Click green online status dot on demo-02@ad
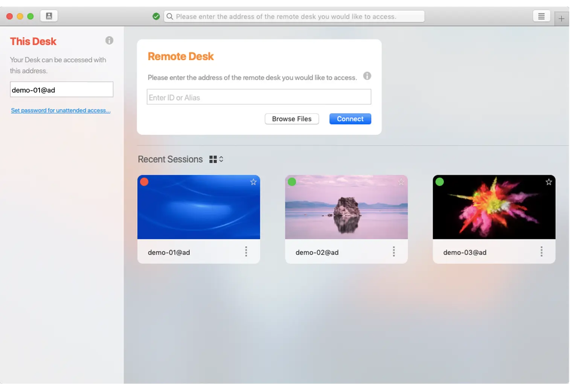The width and height of the screenshot is (570, 392). (292, 182)
